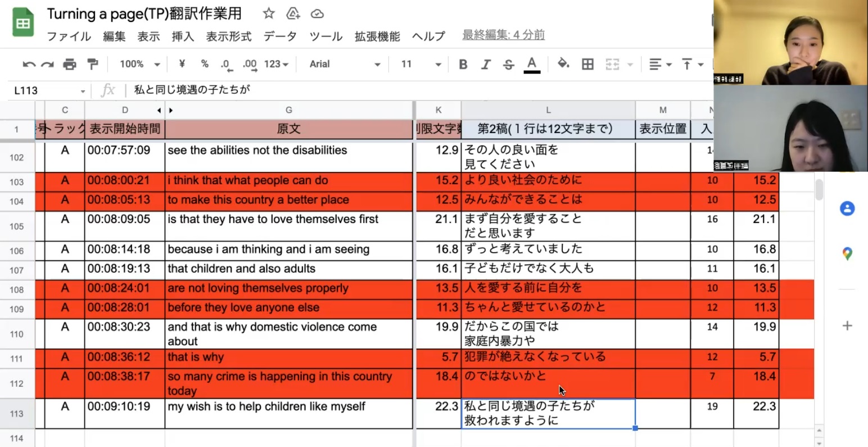Open the fill color bucket

(563, 64)
